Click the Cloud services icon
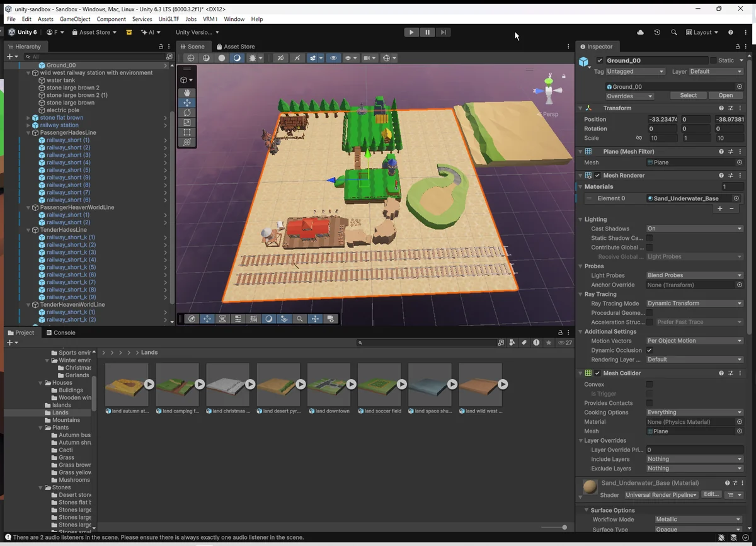Image resolution: width=756 pixels, height=546 pixels. 641,32
